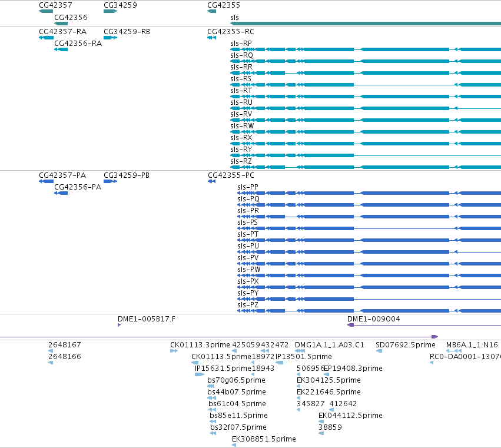Click the DMG1A.1_1.A03.C1 label
The image size is (501, 448).
pos(330,345)
